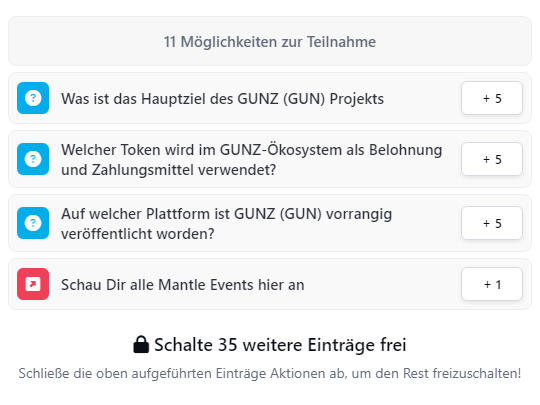Viewport: 540px width, 405px height.
Task: Click the number 35 in the unlock heading
Action: tap(228, 345)
